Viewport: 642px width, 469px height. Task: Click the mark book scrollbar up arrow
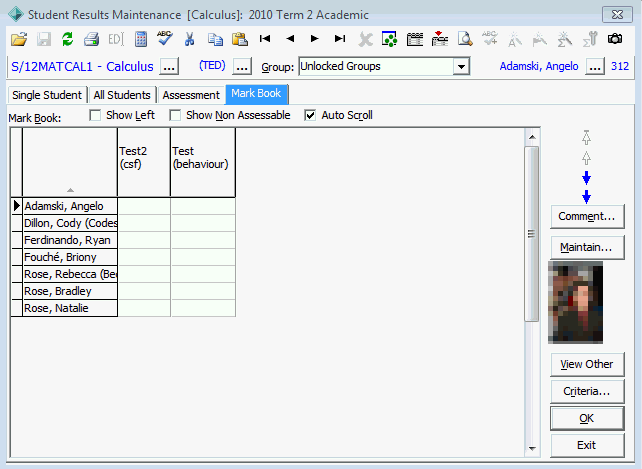[x=532, y=137]
